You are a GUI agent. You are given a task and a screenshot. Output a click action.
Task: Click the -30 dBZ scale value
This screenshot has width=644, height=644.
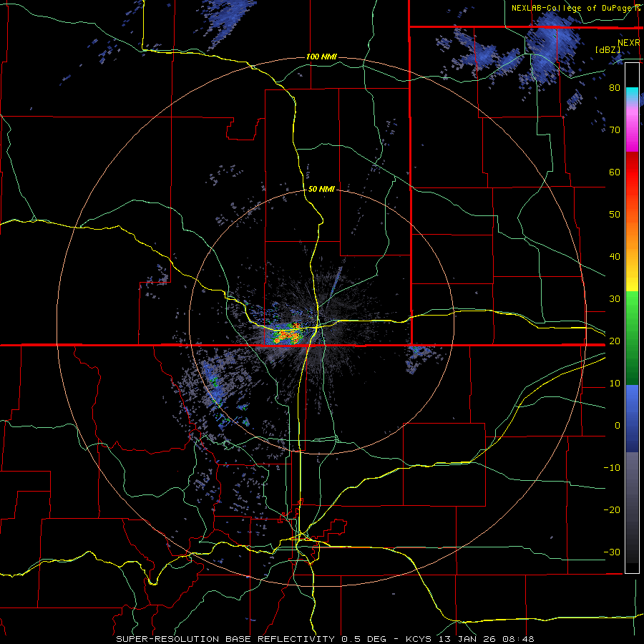tap(612, 552)
